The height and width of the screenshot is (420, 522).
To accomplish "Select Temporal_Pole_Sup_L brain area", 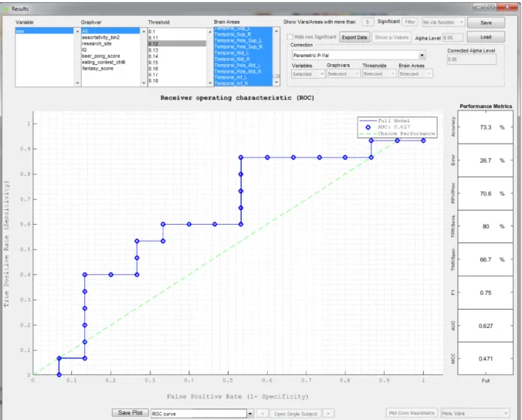I will point(243,40).
